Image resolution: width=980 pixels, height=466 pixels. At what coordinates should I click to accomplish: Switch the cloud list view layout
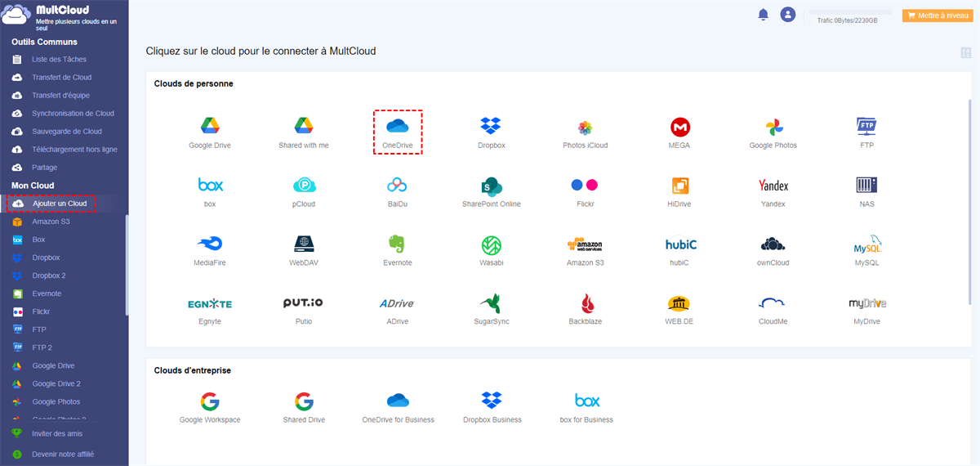coord(966,53)
